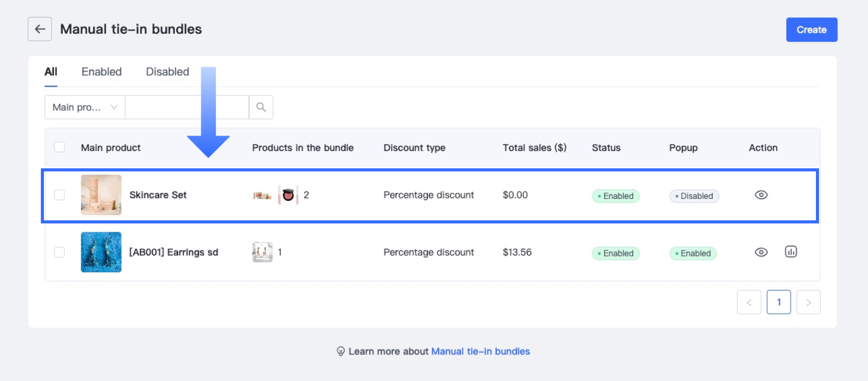Switch to the Enabled tab
The height and width of the screenshot is (381, 868).
click(x=102, y=72)
